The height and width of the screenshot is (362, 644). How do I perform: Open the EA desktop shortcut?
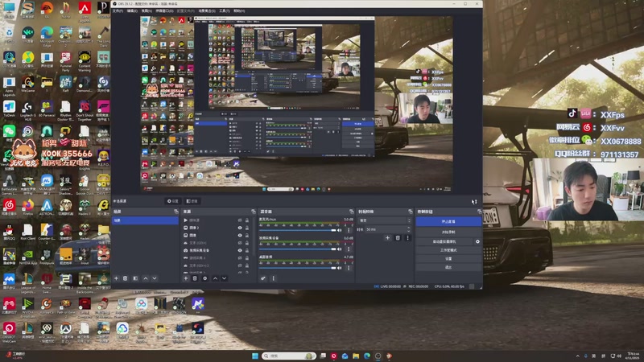pos(47,10)
